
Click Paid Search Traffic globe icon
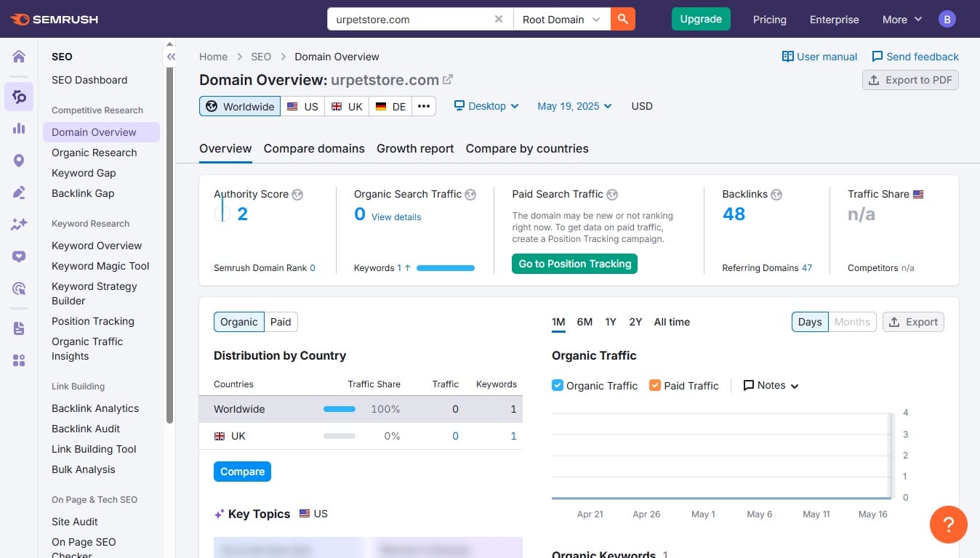click(612, 195)
